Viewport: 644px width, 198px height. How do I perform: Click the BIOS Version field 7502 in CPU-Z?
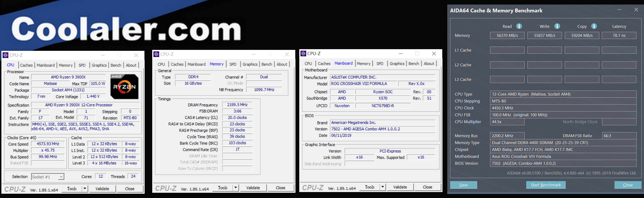point(383,129)
